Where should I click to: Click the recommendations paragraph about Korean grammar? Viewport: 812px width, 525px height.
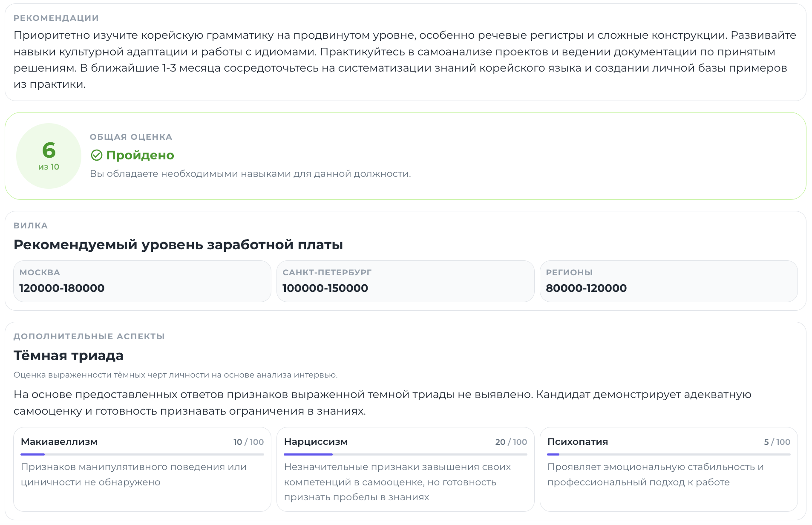(x=405, y=60)
